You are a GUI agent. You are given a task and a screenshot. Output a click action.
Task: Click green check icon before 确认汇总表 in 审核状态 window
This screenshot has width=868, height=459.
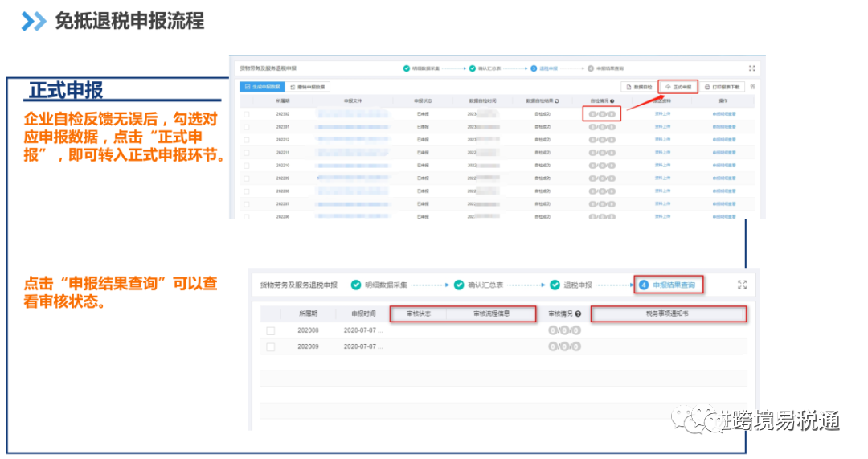pyautogui.click(x=459, y=285)
